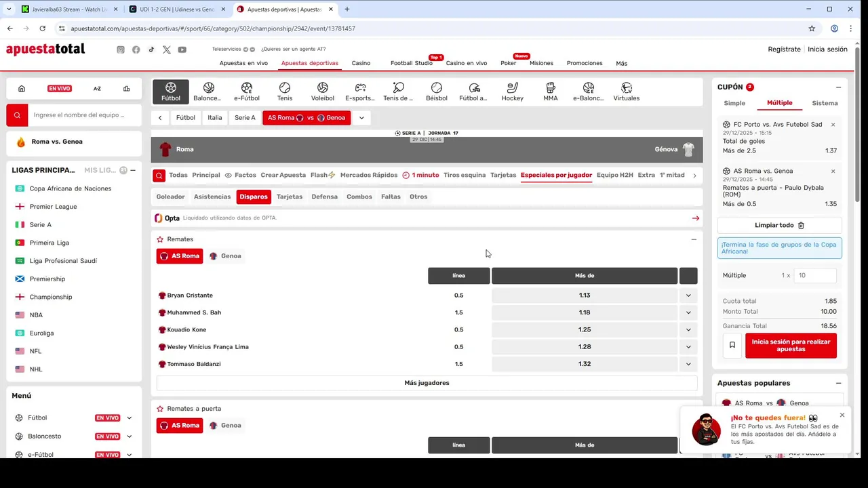
Task: Open the YouTube social icon
Action: pyautogui.click(x=182, y=49)
